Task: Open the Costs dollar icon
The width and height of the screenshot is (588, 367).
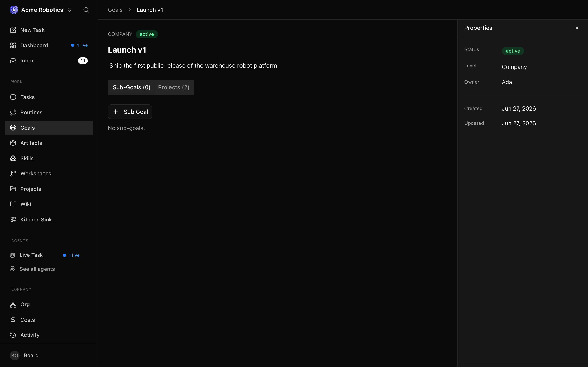Action: [x=13, y=320]
